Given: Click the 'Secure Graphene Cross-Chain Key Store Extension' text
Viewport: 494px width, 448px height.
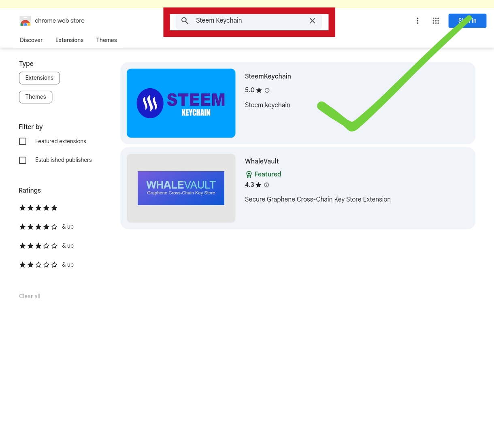Looking at the screenshot, I should (x=318, y=199).
